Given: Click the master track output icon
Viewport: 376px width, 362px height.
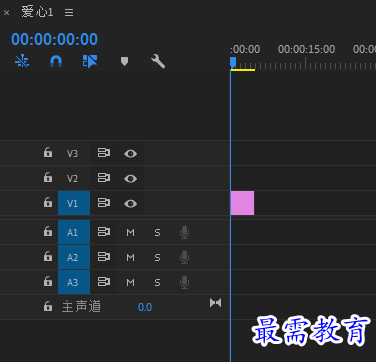Looking at the screenshot, I should 215,303.
